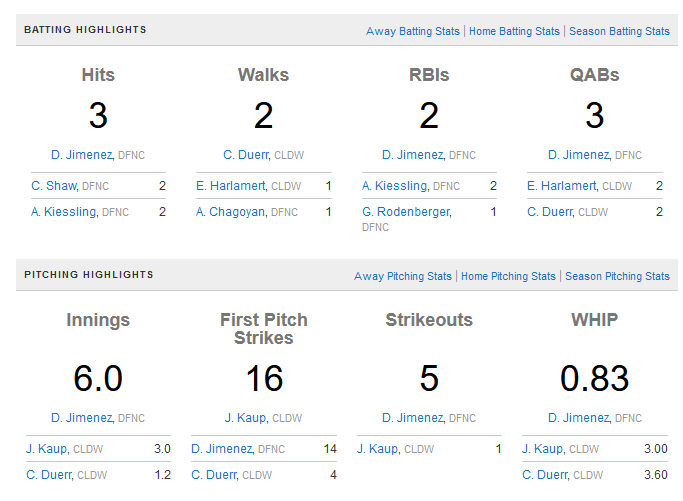This screenshot has height=501, width=683.
Task: Click C. Duerr as Walks leader
Action: point(244,155)
